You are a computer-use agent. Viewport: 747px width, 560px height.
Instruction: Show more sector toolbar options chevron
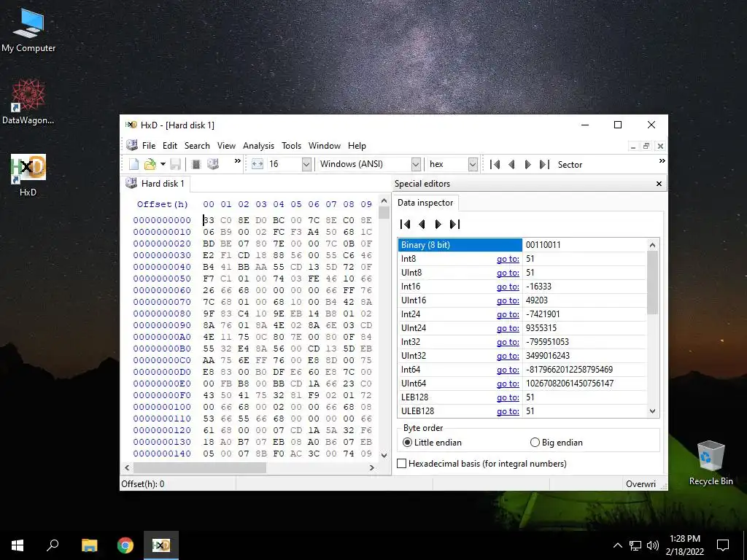point(662,161)
